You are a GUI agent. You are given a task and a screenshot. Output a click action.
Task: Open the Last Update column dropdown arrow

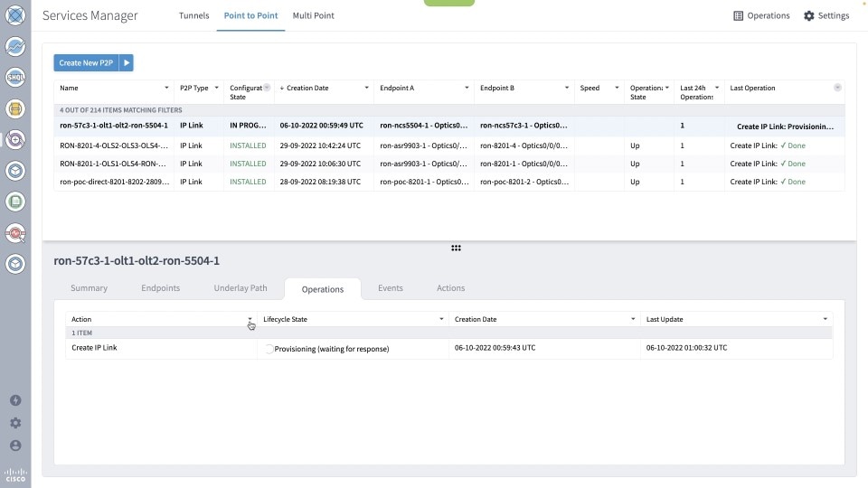(825, 319)
